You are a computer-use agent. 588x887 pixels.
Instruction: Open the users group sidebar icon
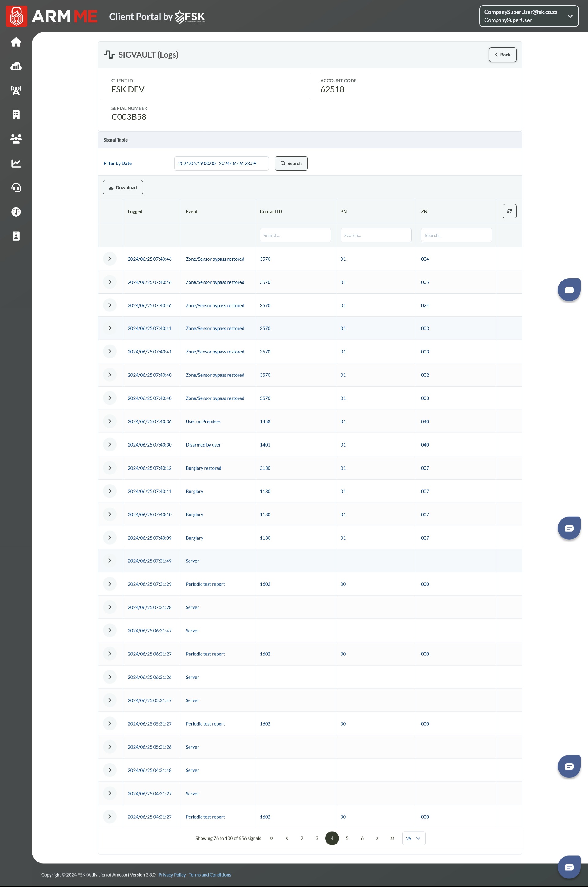[16, 139]
